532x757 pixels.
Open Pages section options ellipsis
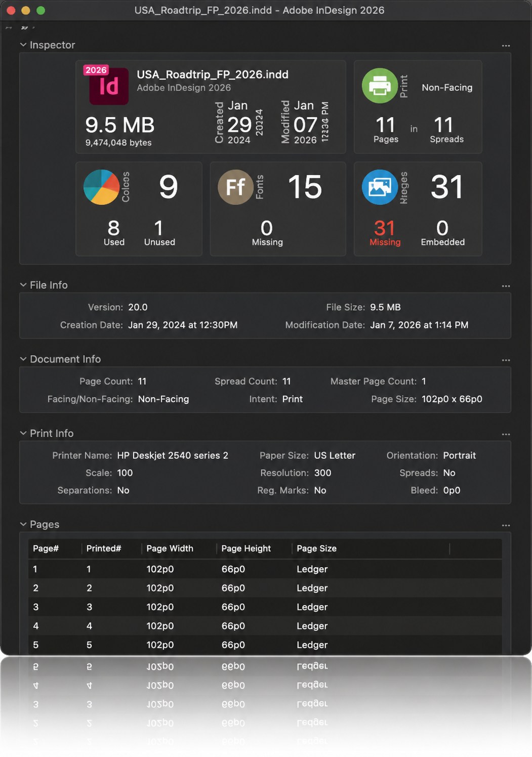click(506, 525)
